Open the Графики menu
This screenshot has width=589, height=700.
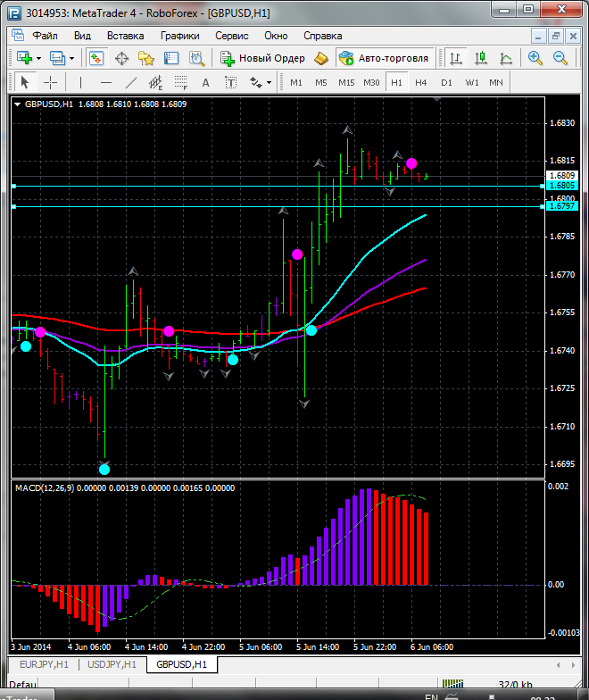[x=179, y=36]
